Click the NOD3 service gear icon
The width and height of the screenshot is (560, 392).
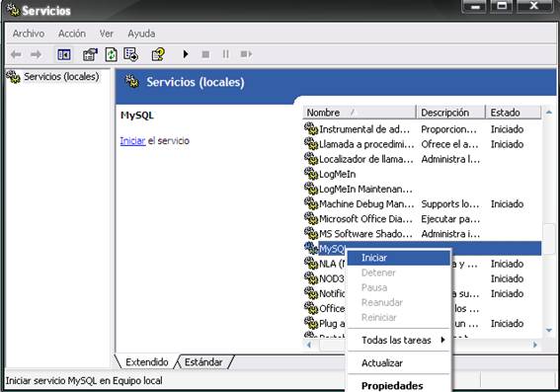tap(311, 277)
